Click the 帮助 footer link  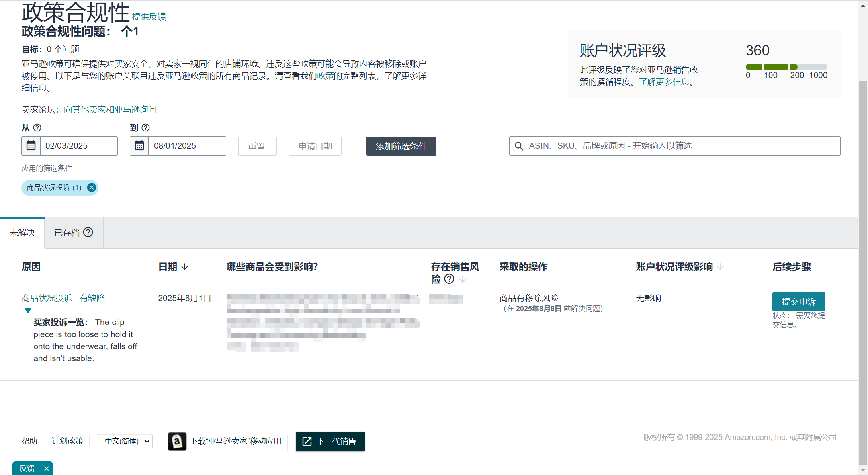pos(29,441)
